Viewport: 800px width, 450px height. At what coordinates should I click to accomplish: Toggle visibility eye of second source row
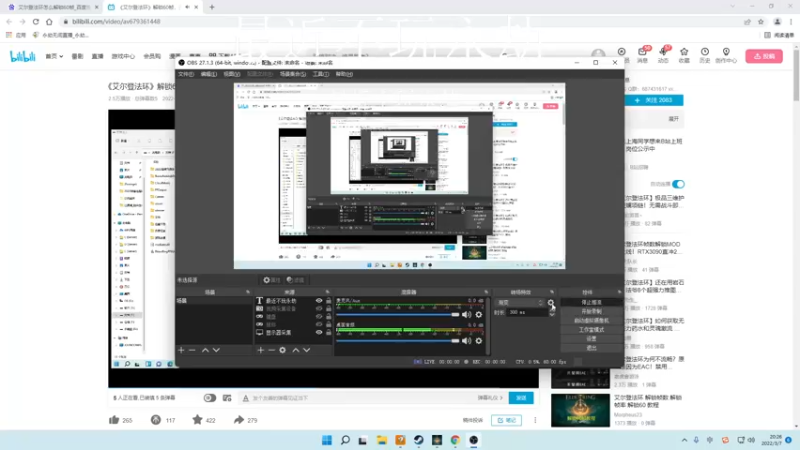tap(319, 309)
